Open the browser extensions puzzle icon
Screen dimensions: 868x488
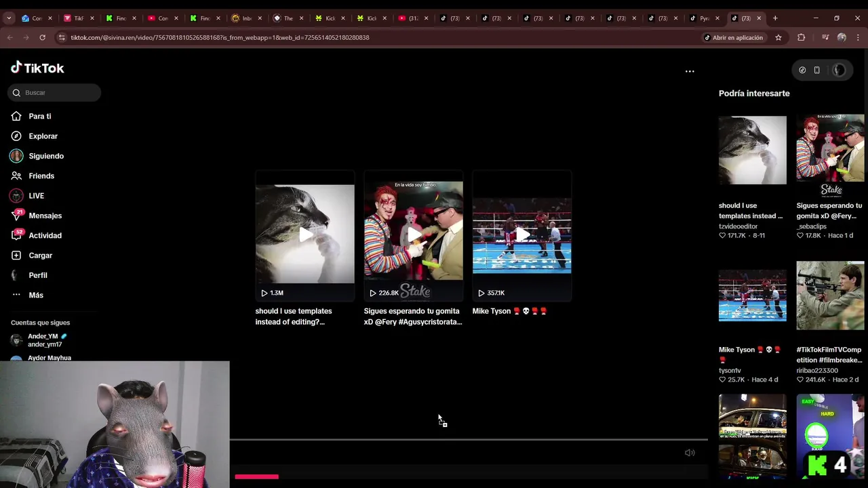pyautogui.click(x=802, y=38)
